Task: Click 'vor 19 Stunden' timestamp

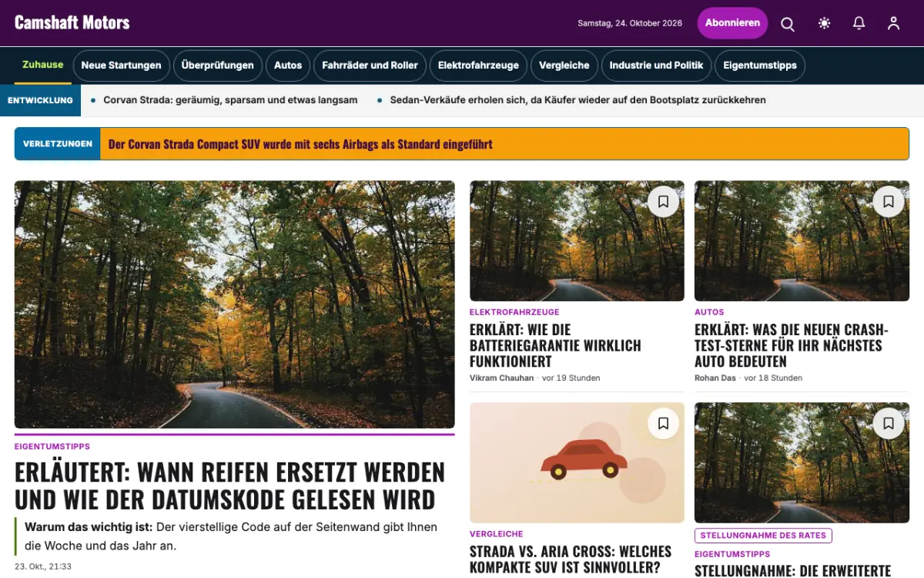Action: 571,378
